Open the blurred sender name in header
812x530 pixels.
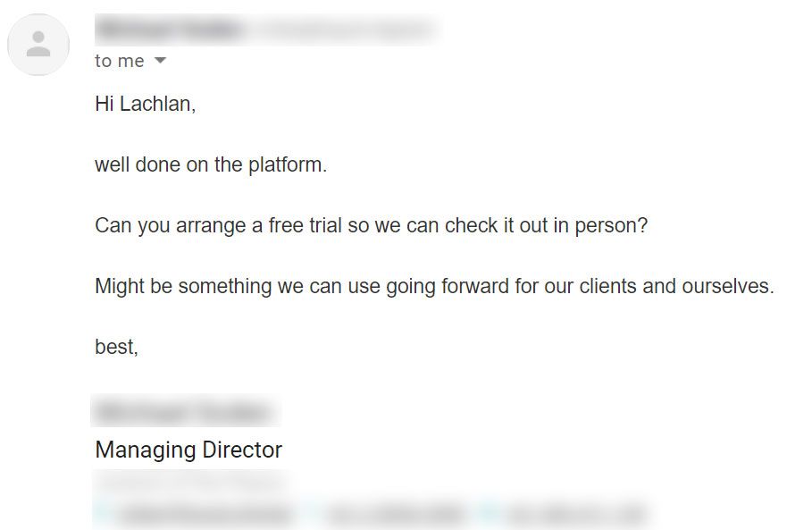(x=170, y=29)
